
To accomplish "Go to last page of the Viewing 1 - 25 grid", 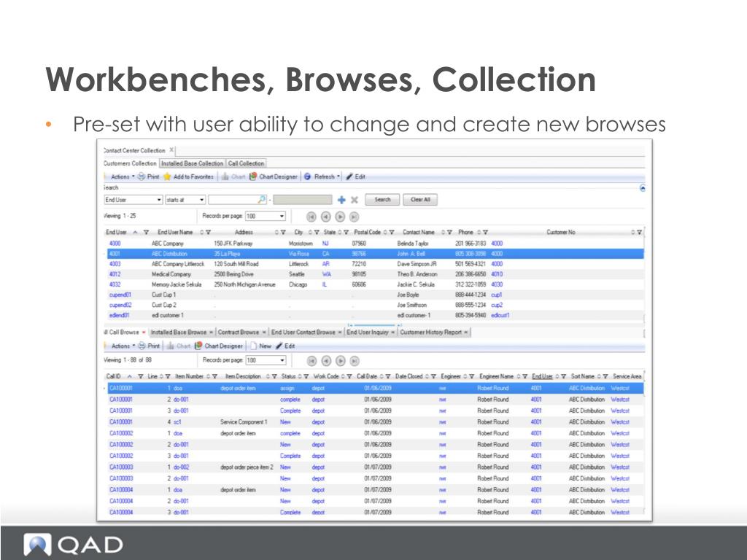I will click(x=354, y=217).
